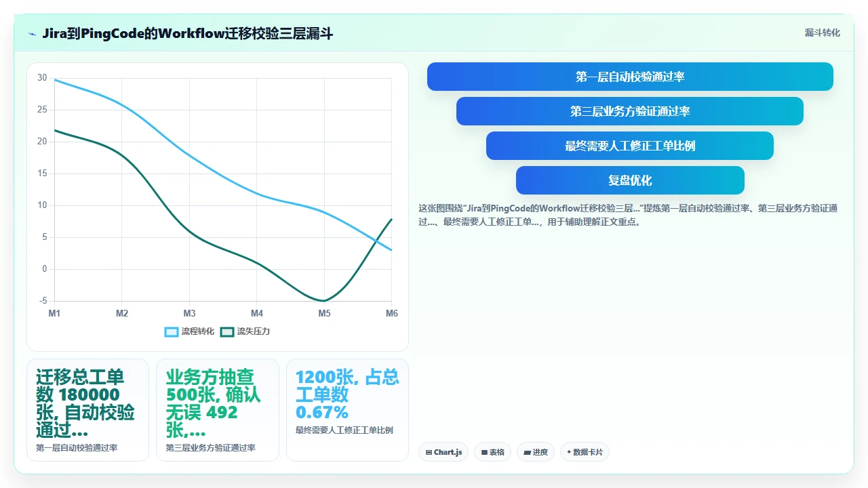Open the 1200张, 占总工单数 0.67% card
The width and height of the screenshot is (868, 488).
point(347,410)
